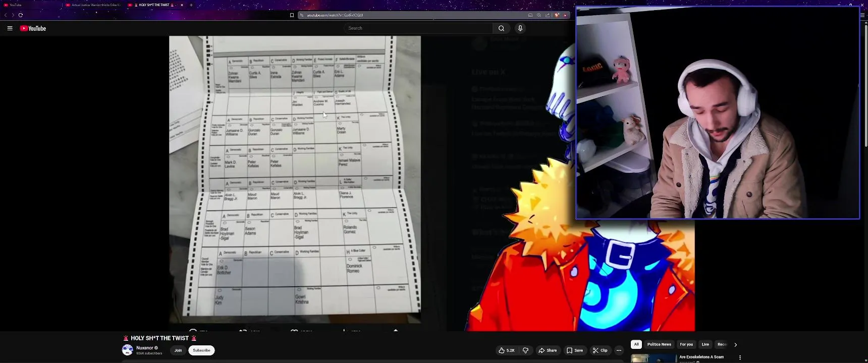Click the picture-in-picture icon in address bar
The image size is (868, 363).
pyautogui.click(x=530, y=15)
